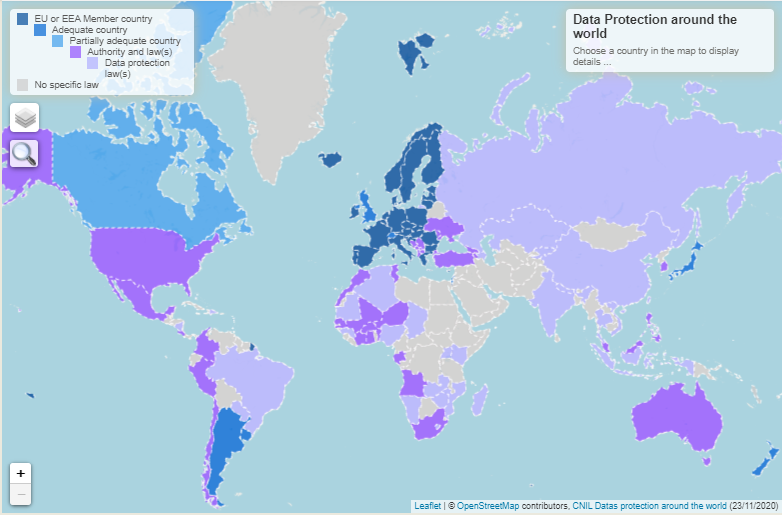The image size is (782, 515).
Task: Select Ukraine on the map
Action: tap(443, 227)
